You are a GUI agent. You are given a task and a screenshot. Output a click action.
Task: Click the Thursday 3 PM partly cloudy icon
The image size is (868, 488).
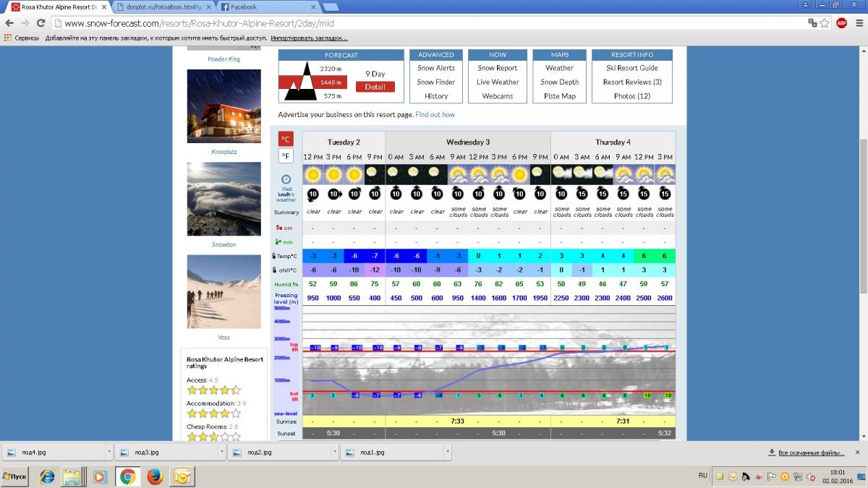[x=665, y=174]
